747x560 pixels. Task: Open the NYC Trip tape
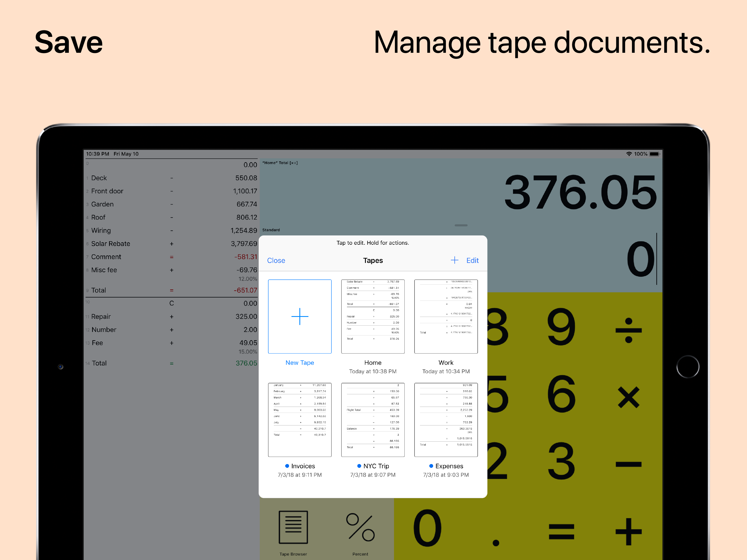point(372,420)
